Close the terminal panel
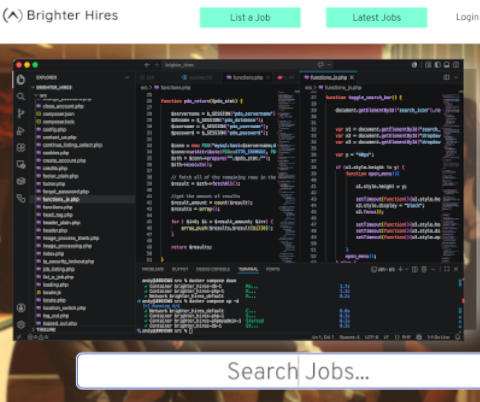The height and width of the screenshot is (402, 480). [x=456, y=269]
